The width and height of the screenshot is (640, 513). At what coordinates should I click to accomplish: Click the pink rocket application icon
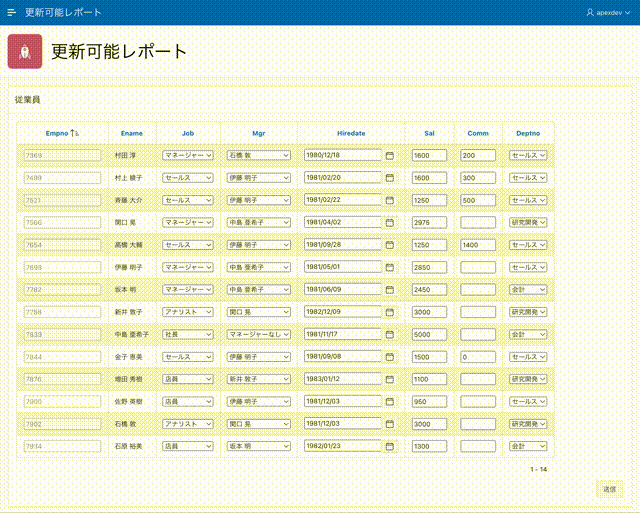coord(25,51)
